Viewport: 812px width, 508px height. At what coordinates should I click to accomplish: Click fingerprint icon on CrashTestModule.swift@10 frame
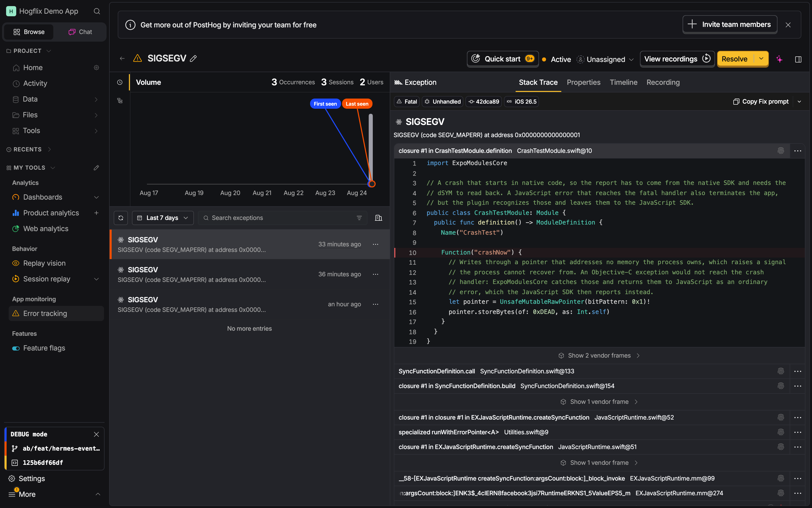781,151
